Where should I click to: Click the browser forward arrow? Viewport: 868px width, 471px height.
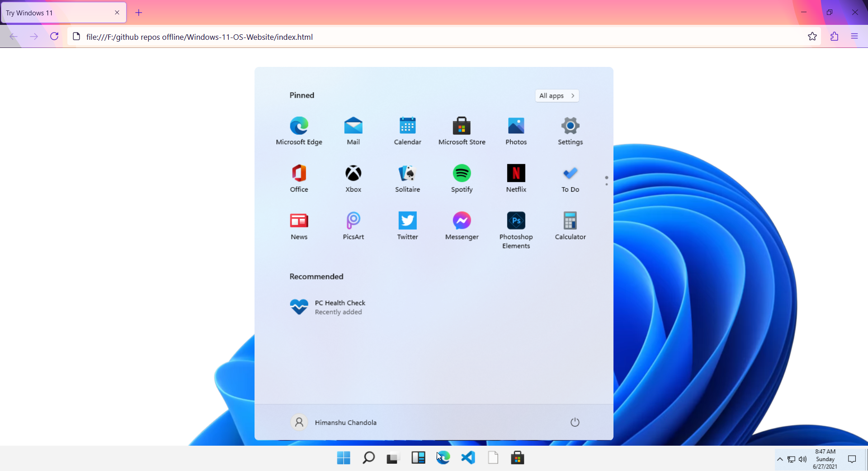click(x=34, y=37)
